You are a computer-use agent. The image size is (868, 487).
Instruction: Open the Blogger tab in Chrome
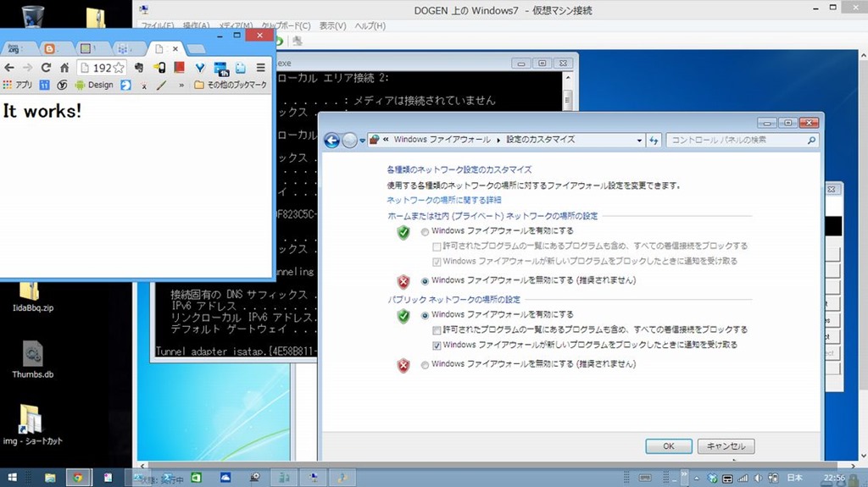48,48
